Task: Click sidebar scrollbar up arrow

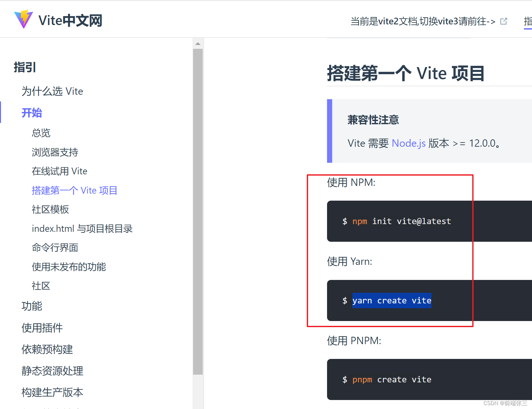Action: pyautogui.click(x=198, y=44)
